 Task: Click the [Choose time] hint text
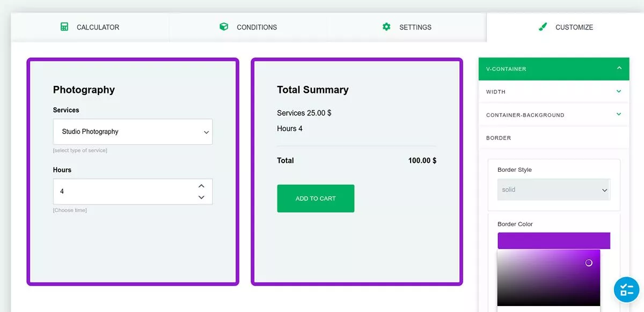[70, 210]
